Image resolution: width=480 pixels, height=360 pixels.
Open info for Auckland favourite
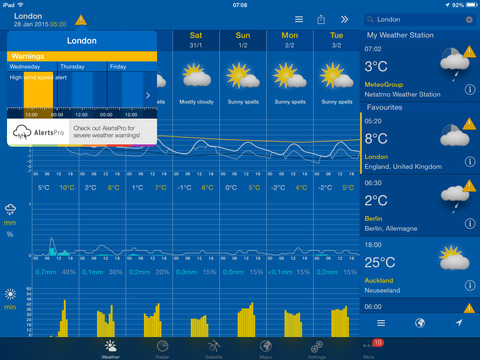(x=470, y=285)
